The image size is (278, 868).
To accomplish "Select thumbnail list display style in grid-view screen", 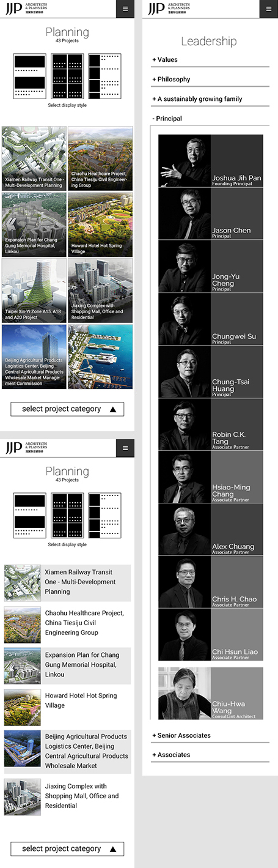I will coord(104,76).
